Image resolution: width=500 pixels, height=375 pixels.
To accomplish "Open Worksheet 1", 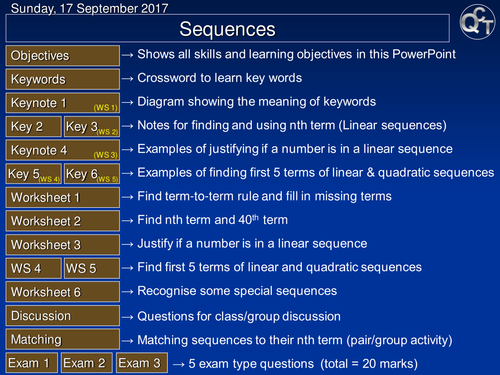I will [63, 197].
